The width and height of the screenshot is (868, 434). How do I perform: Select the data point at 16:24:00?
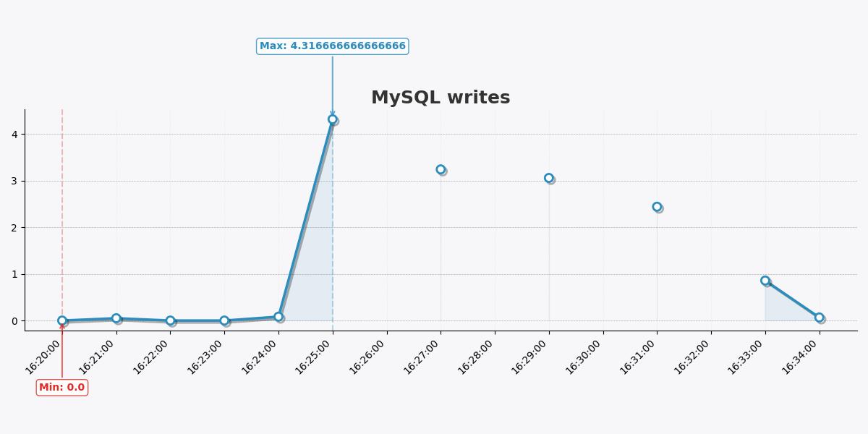pos(278,317)
